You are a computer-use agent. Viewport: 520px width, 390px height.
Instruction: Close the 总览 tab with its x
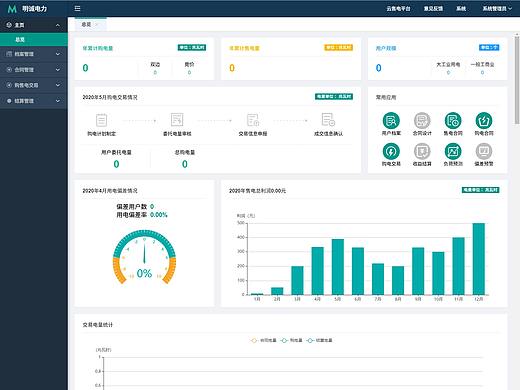(97, 24)
